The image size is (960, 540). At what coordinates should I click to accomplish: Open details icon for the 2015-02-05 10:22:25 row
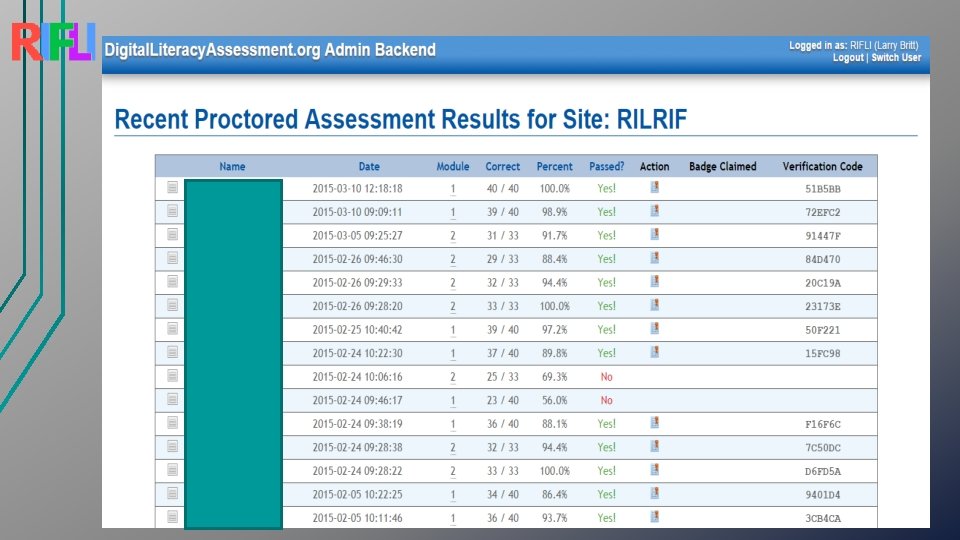(x=173, y=494)
